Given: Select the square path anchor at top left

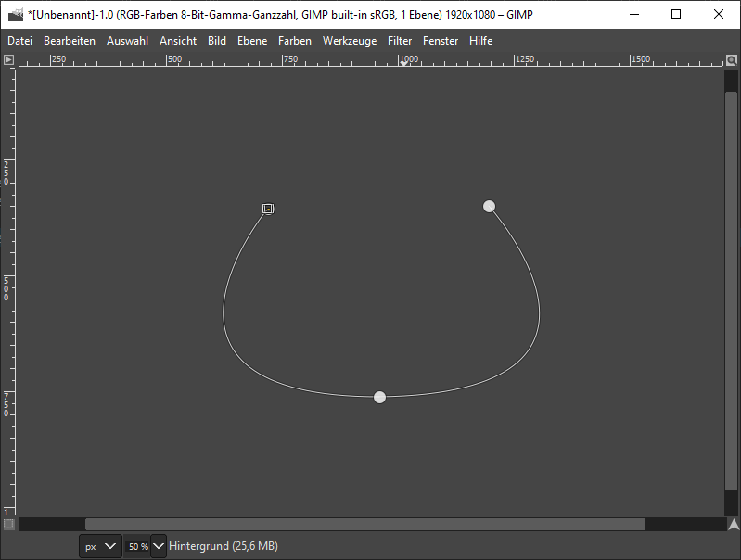Looking at the screenshot, I should [x=268, y=210].
